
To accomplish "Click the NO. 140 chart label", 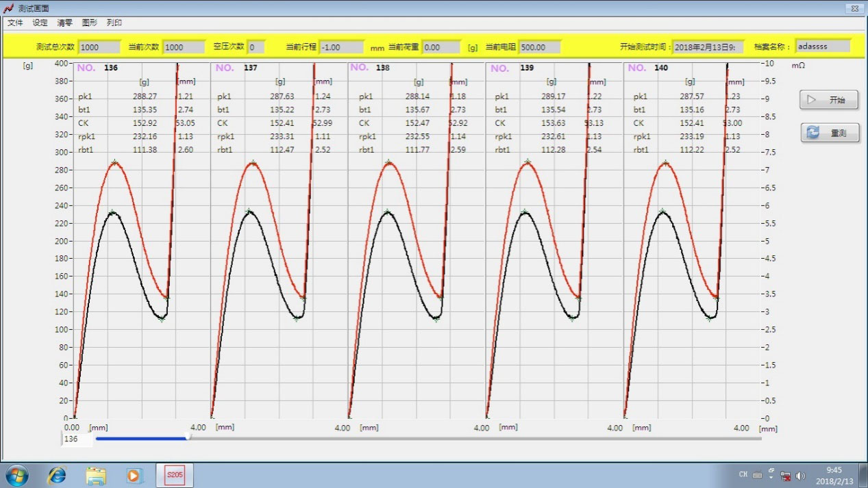I will coord(647,68).
